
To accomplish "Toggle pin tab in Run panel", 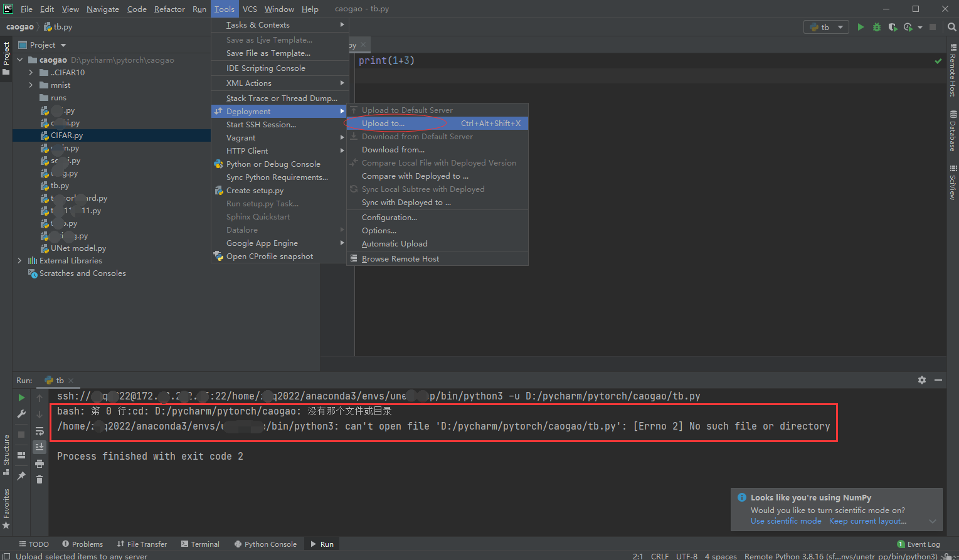I will click(x=21, y=476).
